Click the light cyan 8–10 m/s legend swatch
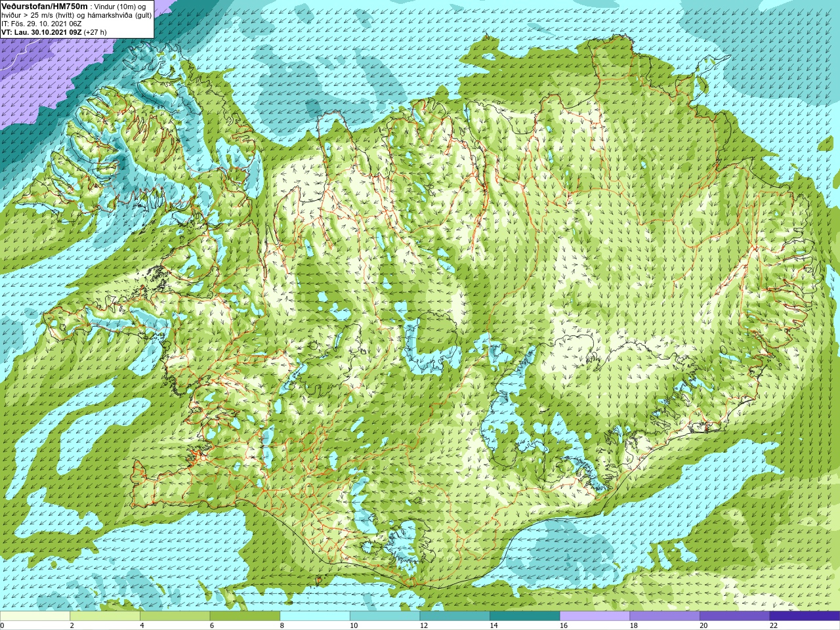The height and width of the screenshot is (630, 840). [x=315, y=616]
